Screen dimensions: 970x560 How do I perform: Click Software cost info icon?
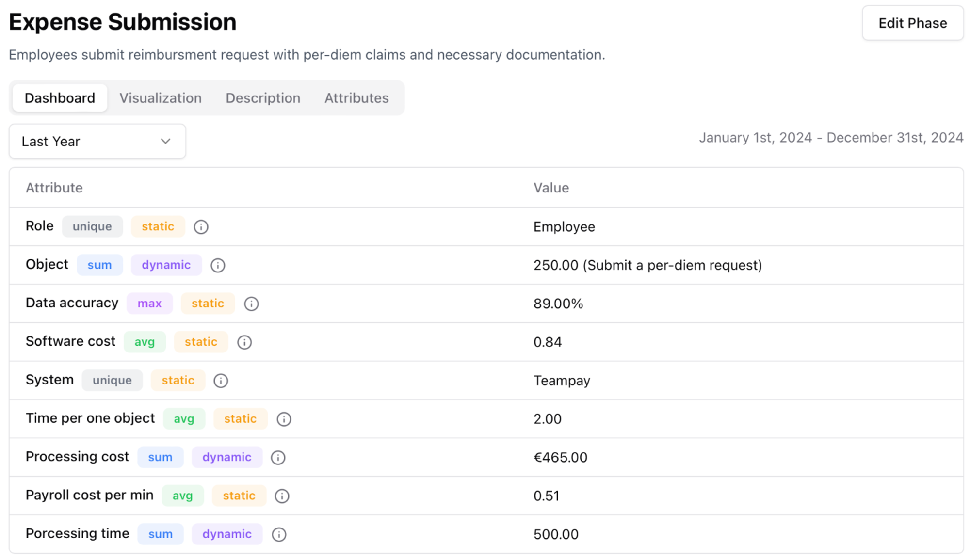click(244, 342)
